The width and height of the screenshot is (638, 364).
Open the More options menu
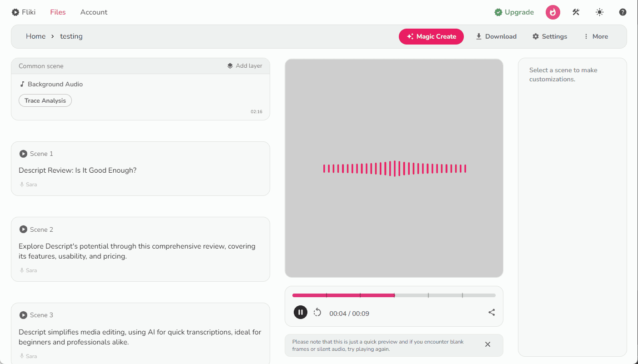[x=596, y=36]
